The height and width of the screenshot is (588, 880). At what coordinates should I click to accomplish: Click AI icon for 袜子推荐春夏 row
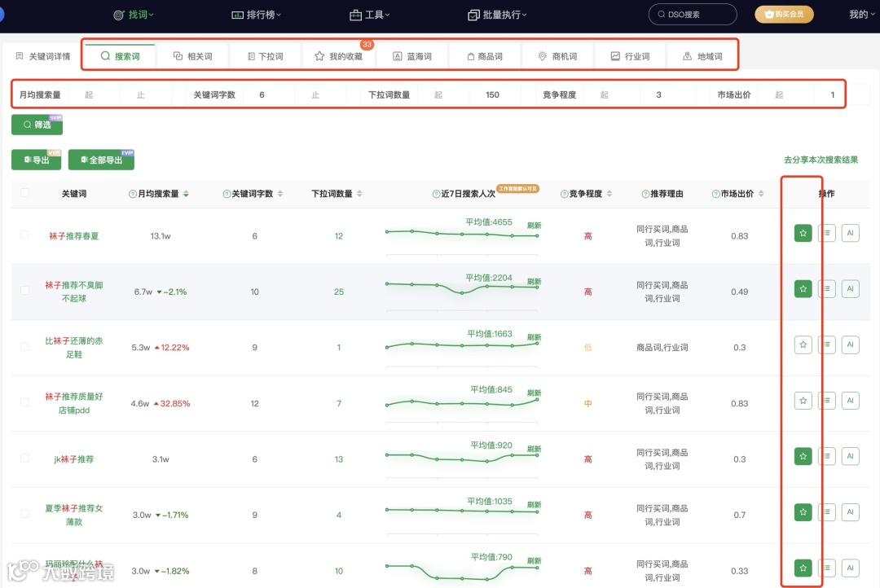click(850, 233)
